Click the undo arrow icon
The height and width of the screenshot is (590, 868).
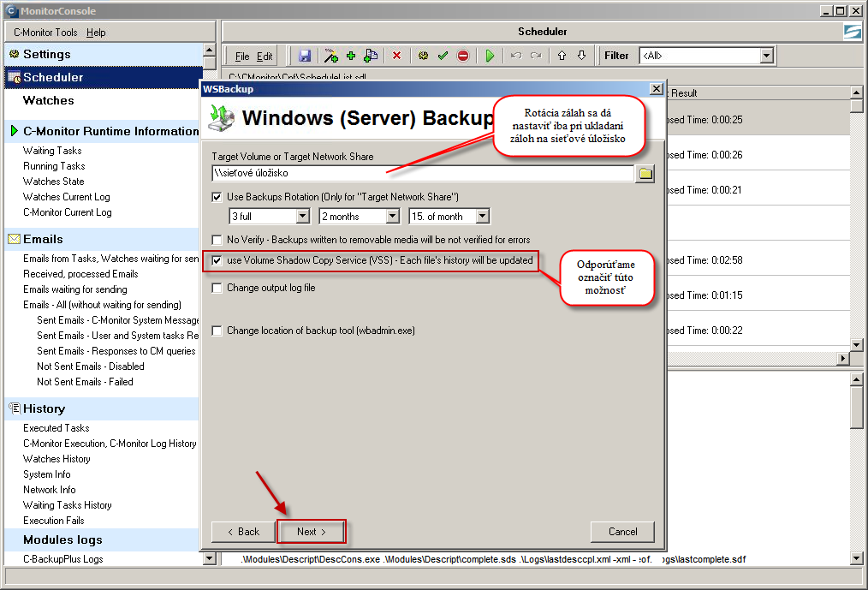(x=516, y=56)
